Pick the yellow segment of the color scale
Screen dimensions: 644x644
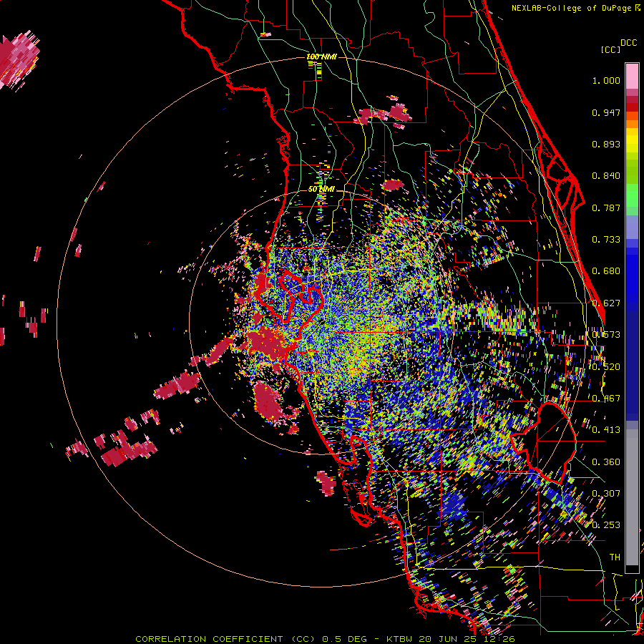[632, 140]
